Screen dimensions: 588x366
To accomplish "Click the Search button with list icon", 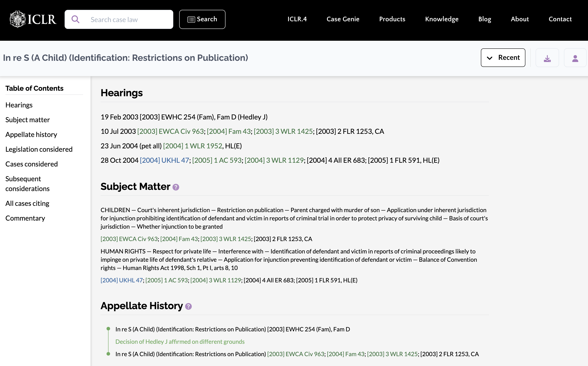I will 202,19.
